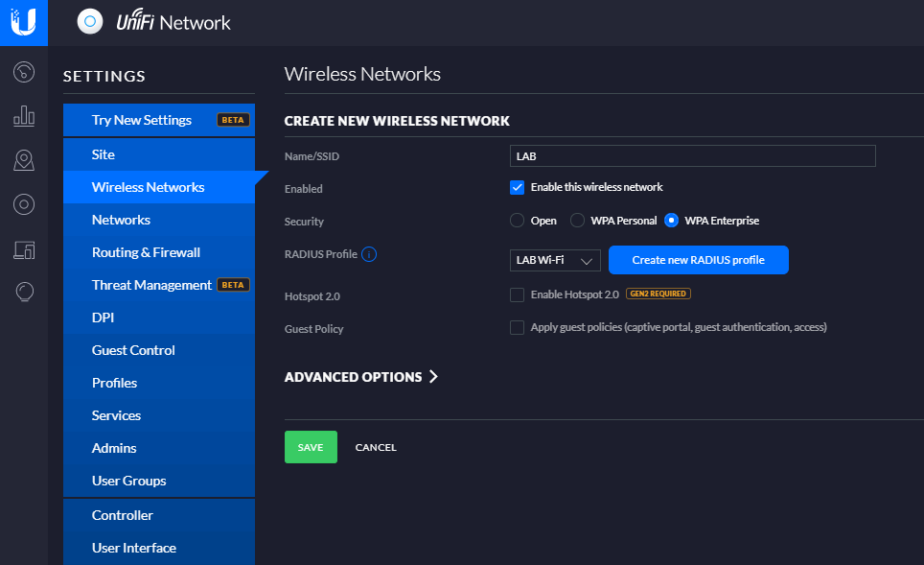Click Create new RADIUS profile button
This screenshot has height=565, width=924.
click(x=699, y=260)
